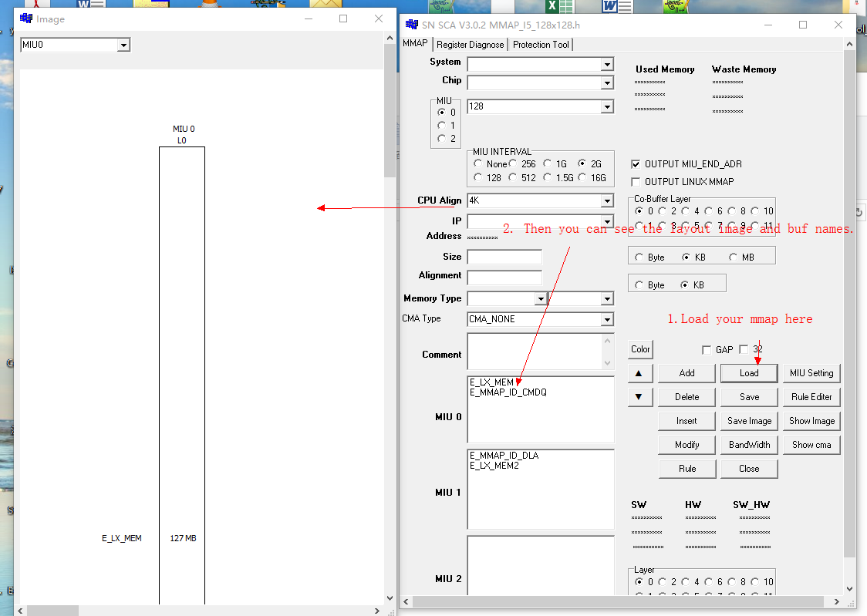Open the CMA Type dropdown list
Screen dimensions: 867x616
607,319
